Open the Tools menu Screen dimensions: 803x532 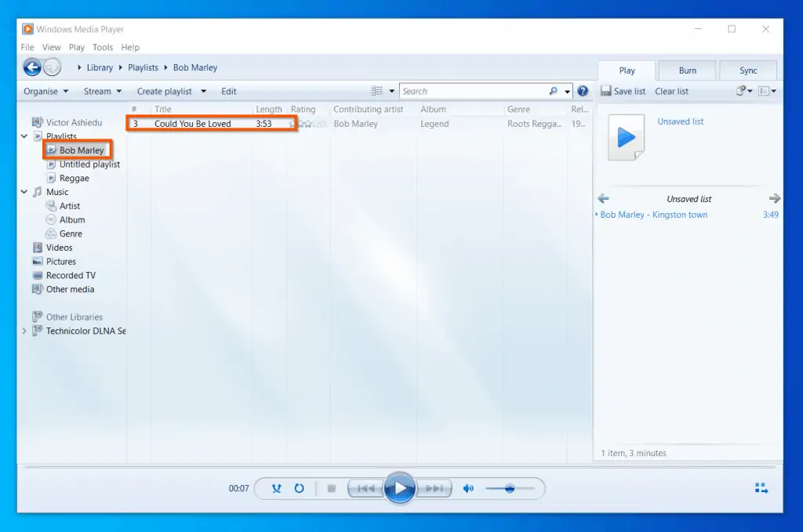tap(103, 47)
